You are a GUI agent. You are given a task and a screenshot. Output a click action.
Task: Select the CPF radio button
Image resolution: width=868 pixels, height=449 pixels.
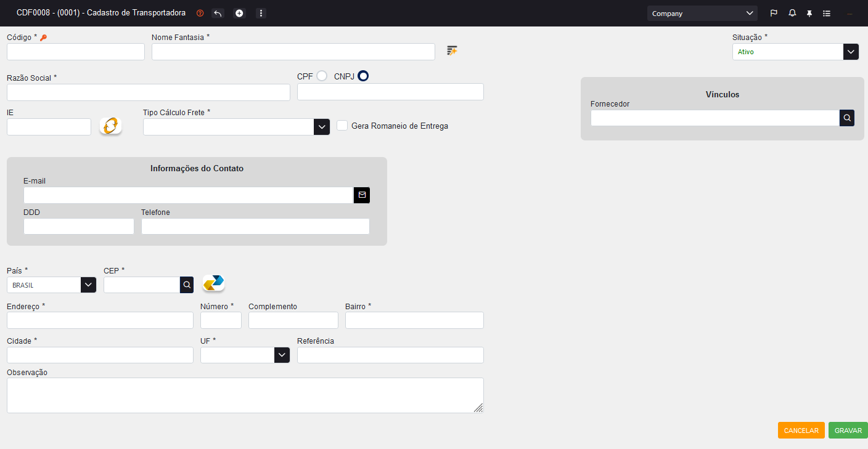coord(322,76)
